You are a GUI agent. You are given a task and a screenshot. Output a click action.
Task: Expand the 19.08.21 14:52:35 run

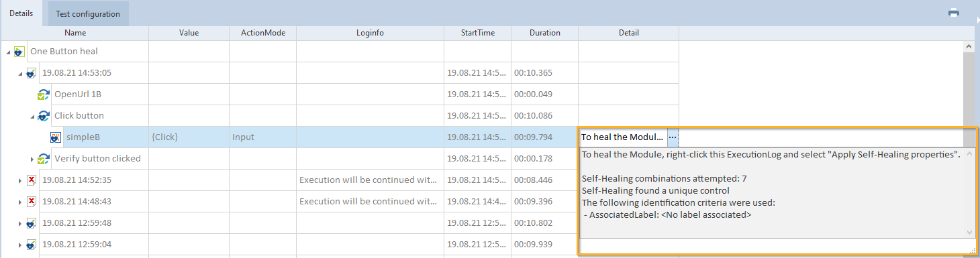pyautogui.click(x=20, y=180)
